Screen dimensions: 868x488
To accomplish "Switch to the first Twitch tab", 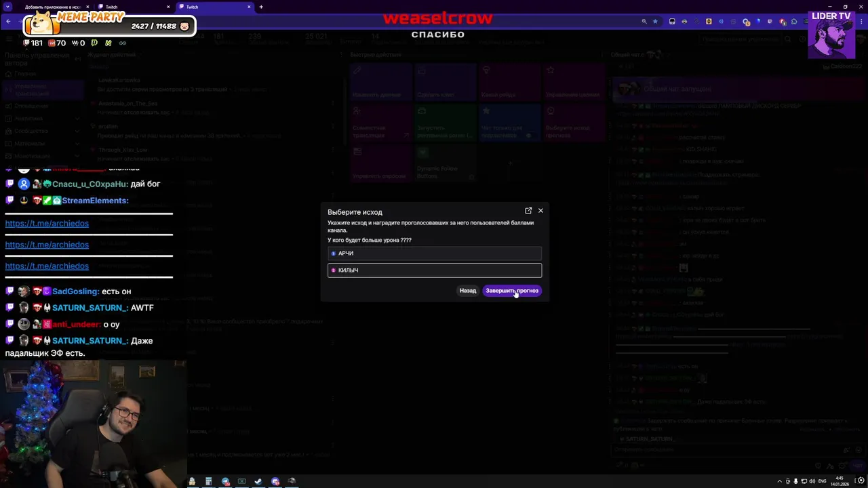I will (132, 7).
